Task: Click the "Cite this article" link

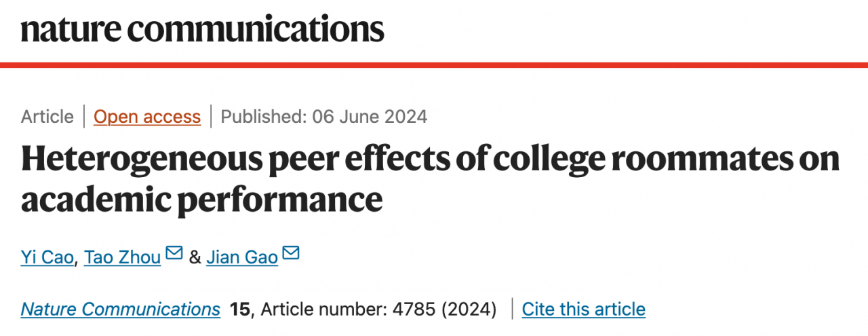Action: coord(583,310)
